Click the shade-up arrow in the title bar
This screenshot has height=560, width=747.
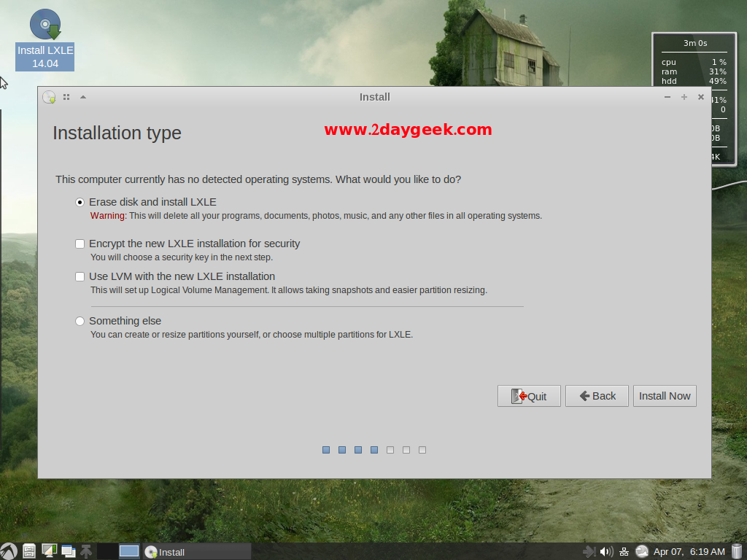(x=83, y=97)
